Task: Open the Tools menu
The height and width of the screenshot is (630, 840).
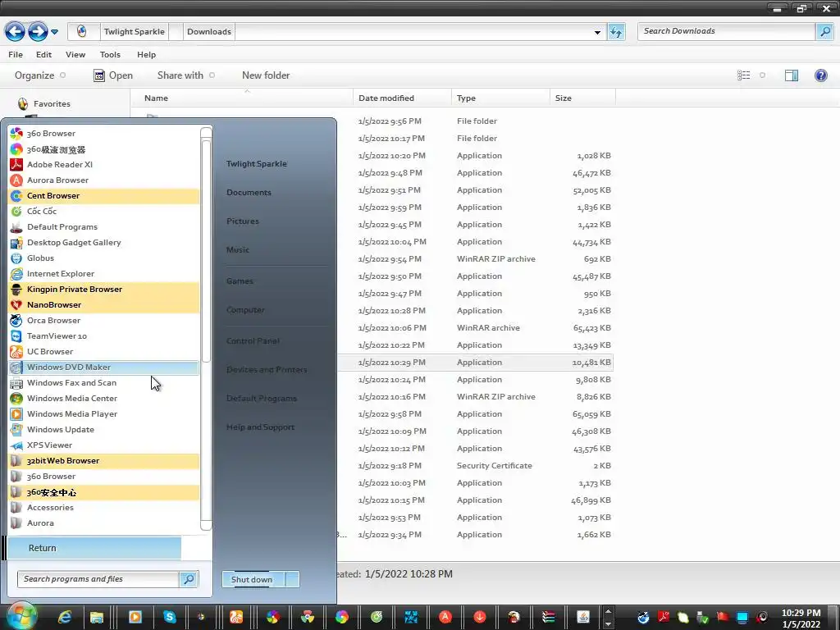Action: [111, 55]
